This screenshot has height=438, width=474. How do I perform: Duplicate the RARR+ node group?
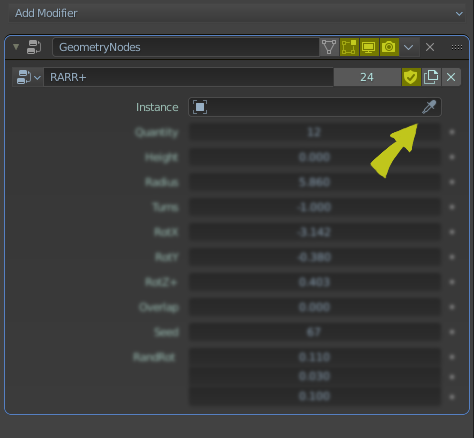coord(431,77)
